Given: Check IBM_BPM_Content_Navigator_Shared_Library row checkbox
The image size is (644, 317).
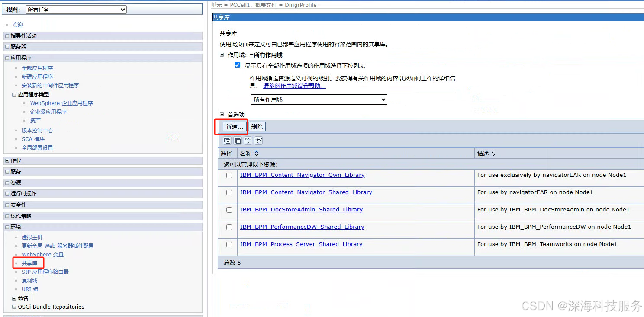Looking at the screenshot, I should pyautogui.click(x=229, y=192).
